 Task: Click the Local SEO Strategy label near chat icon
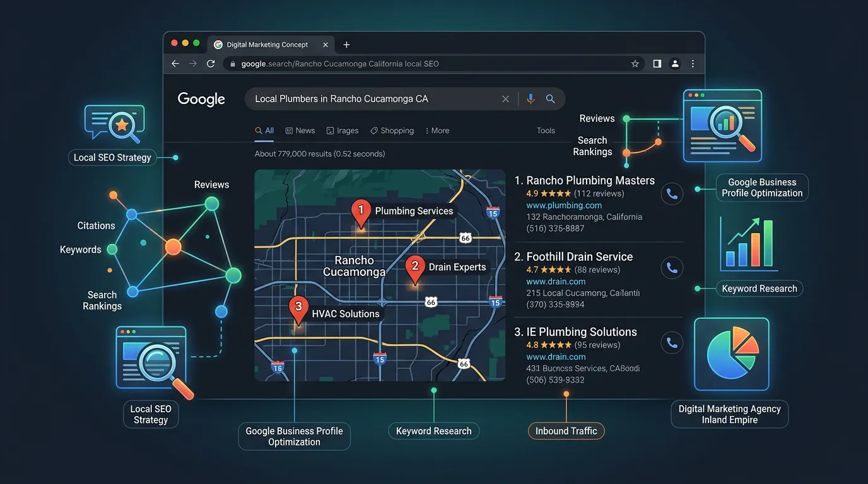[112, 158]
